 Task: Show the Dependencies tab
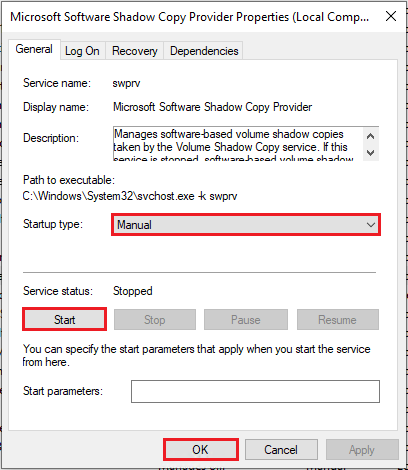(x=204, y=51)
